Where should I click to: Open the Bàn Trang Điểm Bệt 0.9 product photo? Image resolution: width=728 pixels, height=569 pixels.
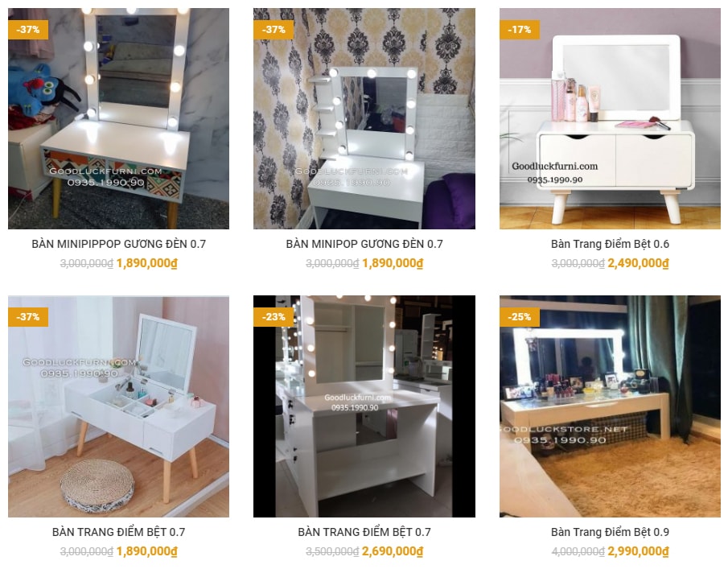[610, 406]
